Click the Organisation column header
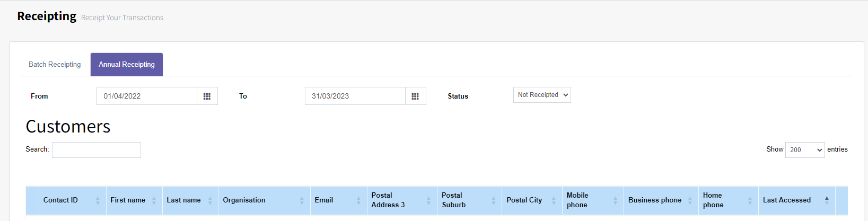 pyautogui.click(x=264, y=200)
